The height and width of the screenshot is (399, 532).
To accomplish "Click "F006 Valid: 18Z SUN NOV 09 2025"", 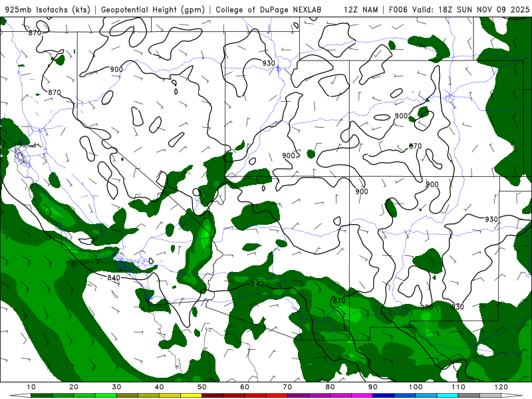I will click(459, 9).
